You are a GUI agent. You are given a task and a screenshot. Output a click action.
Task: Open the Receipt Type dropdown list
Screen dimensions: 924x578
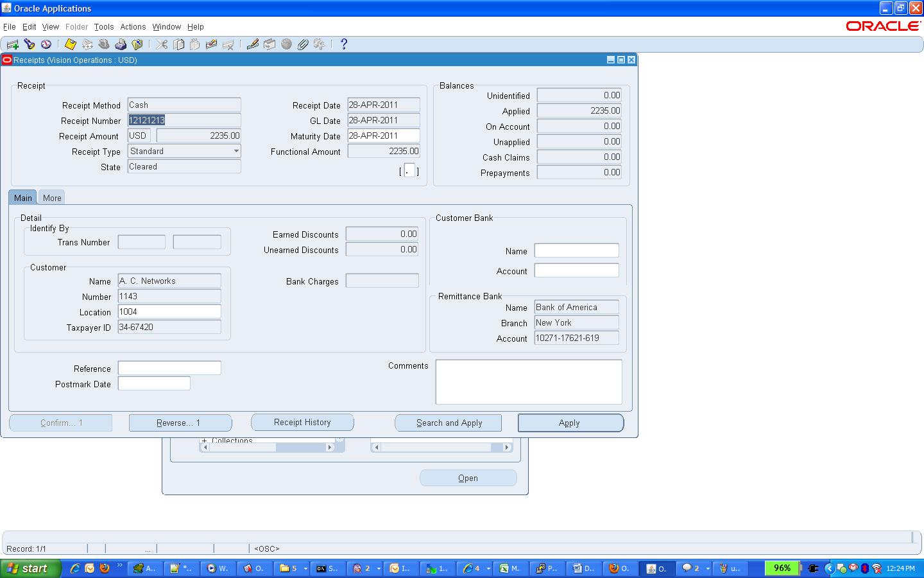236,151
